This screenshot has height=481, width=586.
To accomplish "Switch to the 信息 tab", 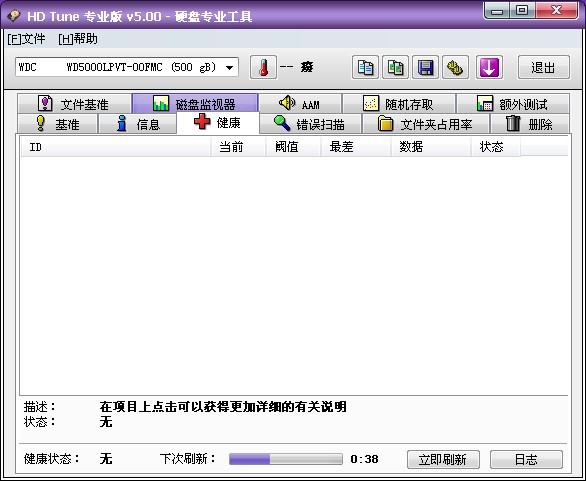I will pyautogui.click(x=138, y=124).
